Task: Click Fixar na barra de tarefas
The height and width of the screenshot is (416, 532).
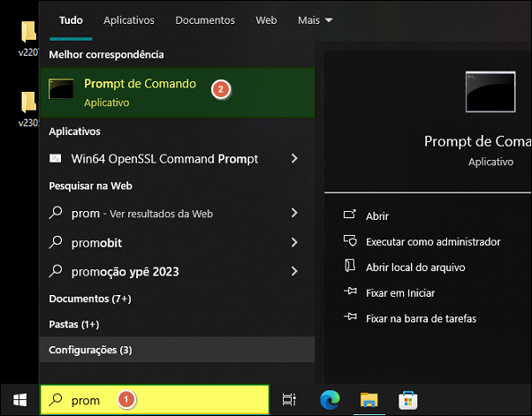Action: [x=421, y=319]
